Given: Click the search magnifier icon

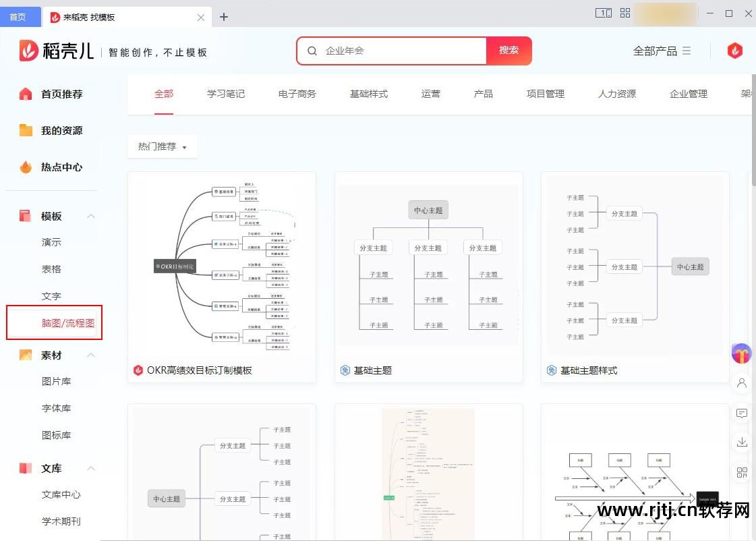Looking at the screenshot, I should 312,51.
